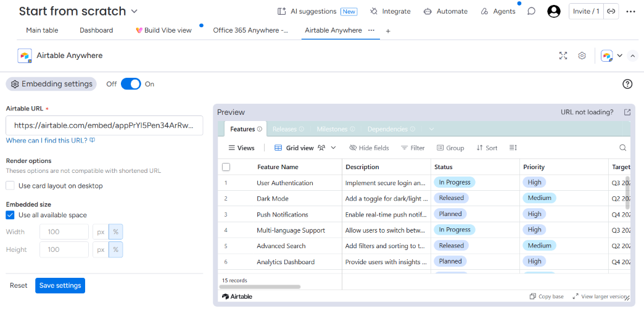
Task: Click vertical scrollbar in Airtable preview
Action: click(x=627, y=192)
